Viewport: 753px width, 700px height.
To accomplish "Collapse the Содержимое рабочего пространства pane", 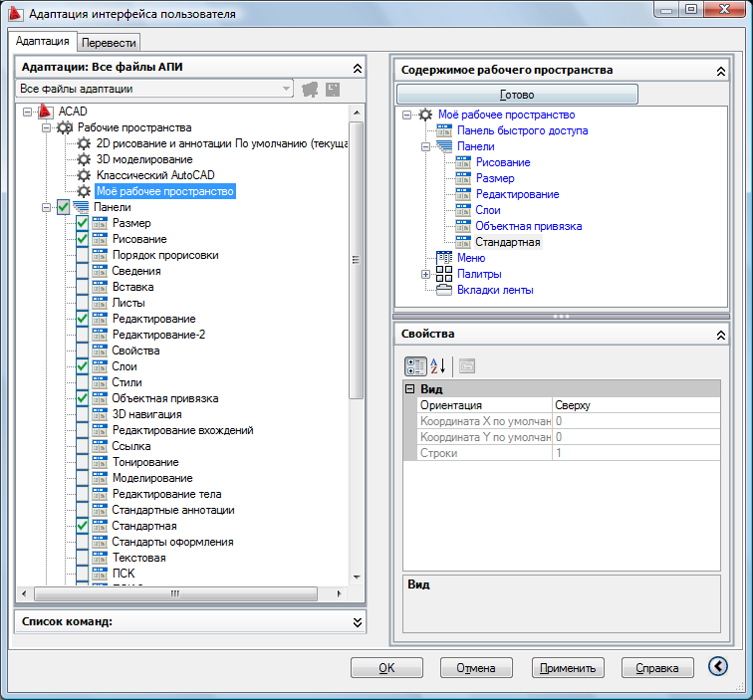I will pos(721,71).
